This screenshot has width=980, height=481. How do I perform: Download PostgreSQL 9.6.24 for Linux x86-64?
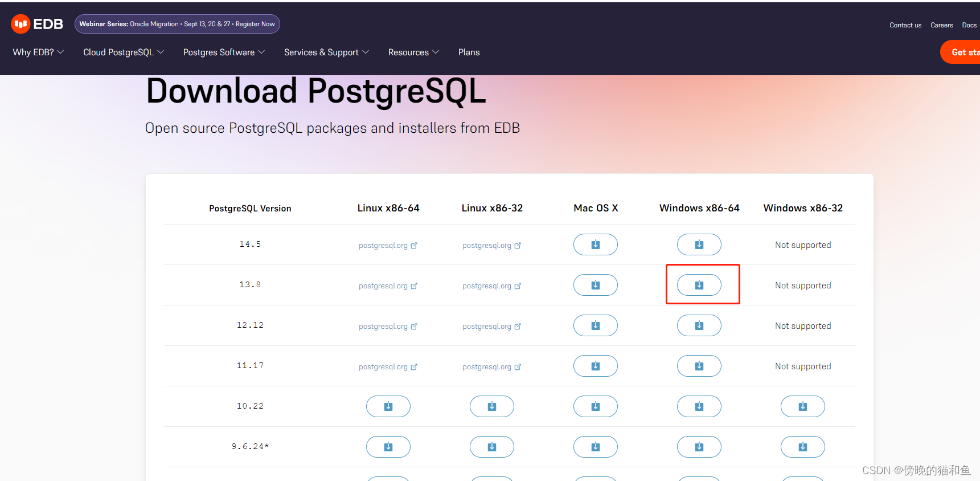pyautogui.click(x=388, y=447)
